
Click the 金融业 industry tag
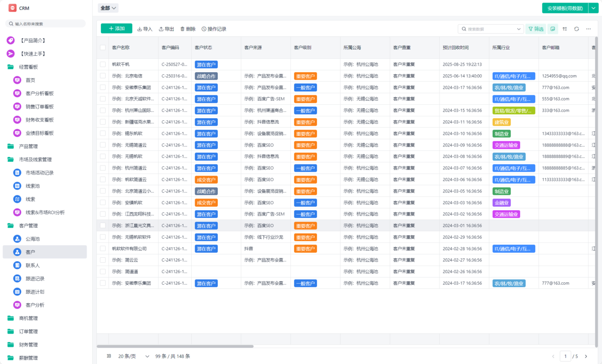click(x=502, y=203)
